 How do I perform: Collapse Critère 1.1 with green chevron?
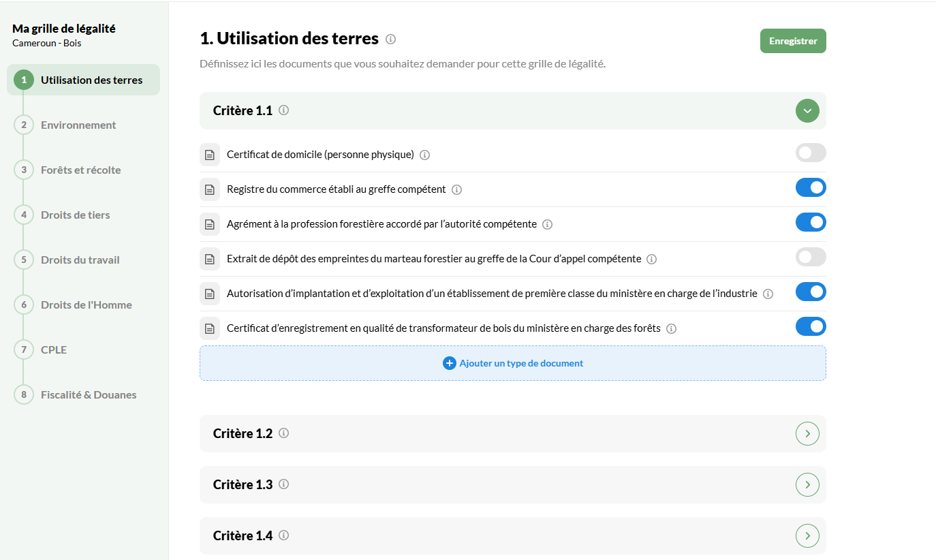tap(807, 110)
